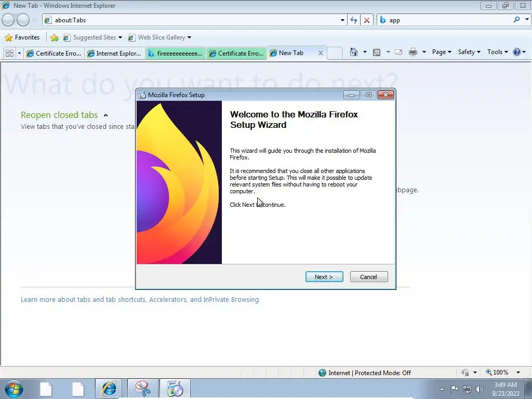The width and height of the screenshot is (532, 399).
Task: Click the IE Forward navigation button
Action: click(x=23, y=20)
